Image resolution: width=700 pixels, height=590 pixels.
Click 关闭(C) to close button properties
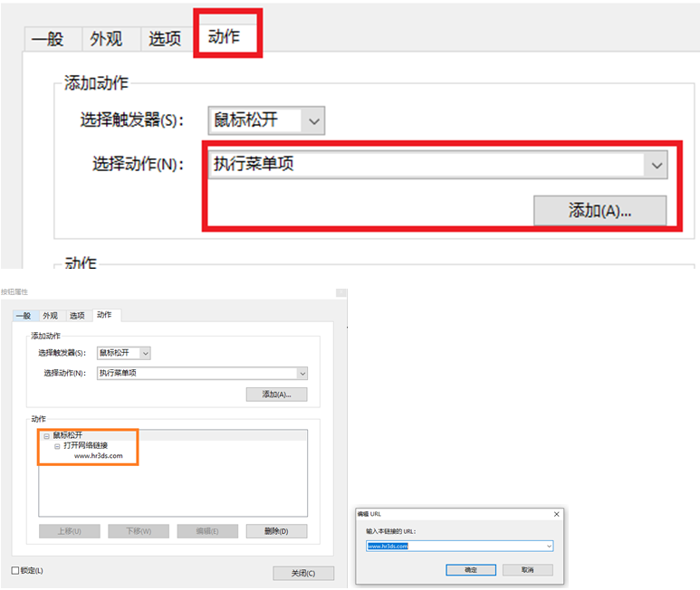point(303,573)
